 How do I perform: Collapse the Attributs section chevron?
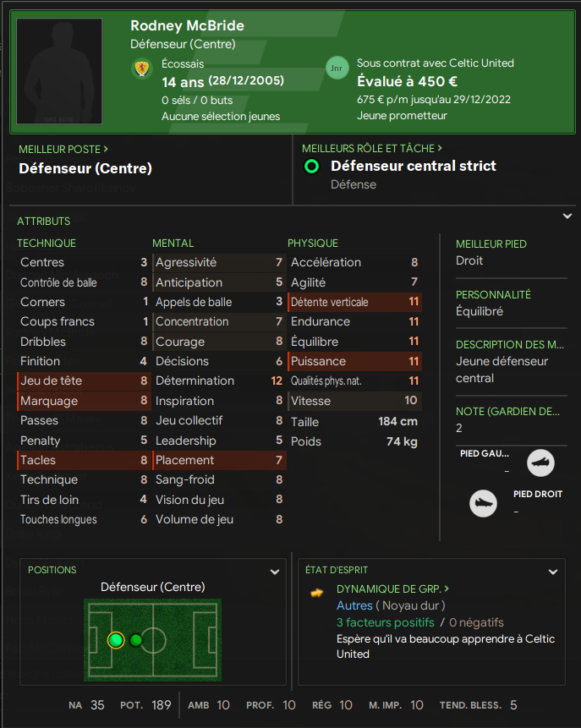click(x=567, y=216)
